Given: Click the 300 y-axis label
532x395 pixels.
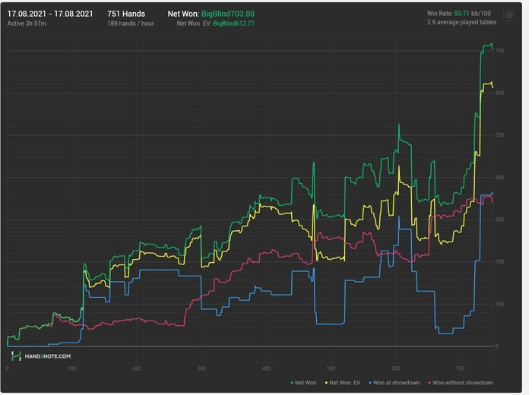Looking at the screenshot, I should point(500,220).
